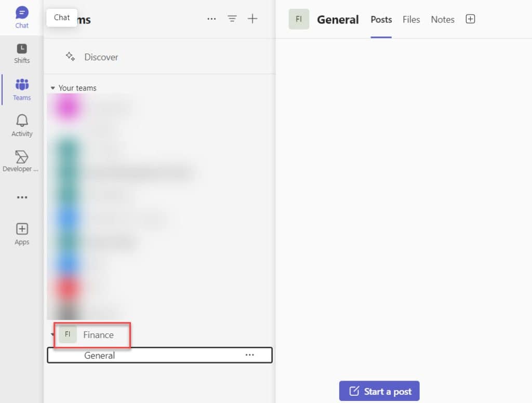532x403 pixels.
Task: Open Discover teams
Action: [101, 57]
